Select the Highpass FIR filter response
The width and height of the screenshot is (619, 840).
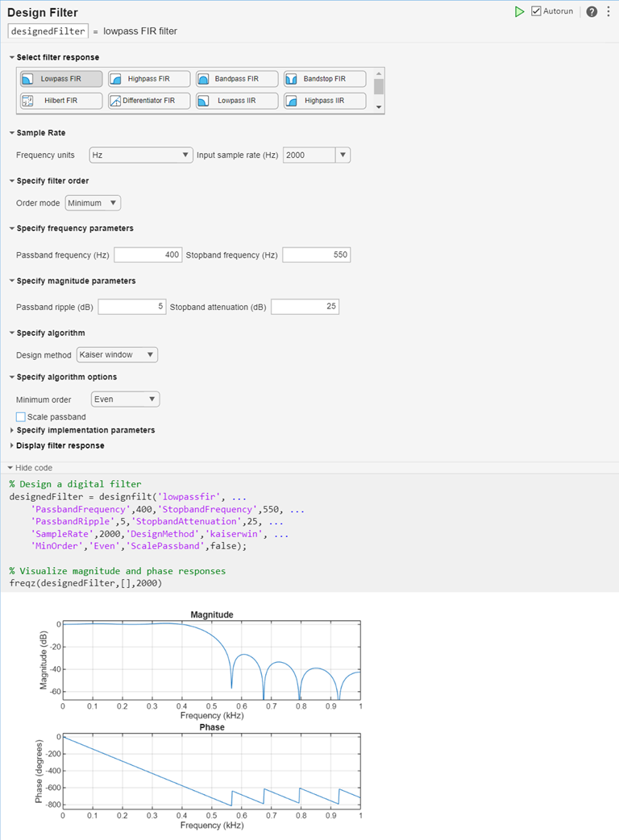(x=148, y=79)
